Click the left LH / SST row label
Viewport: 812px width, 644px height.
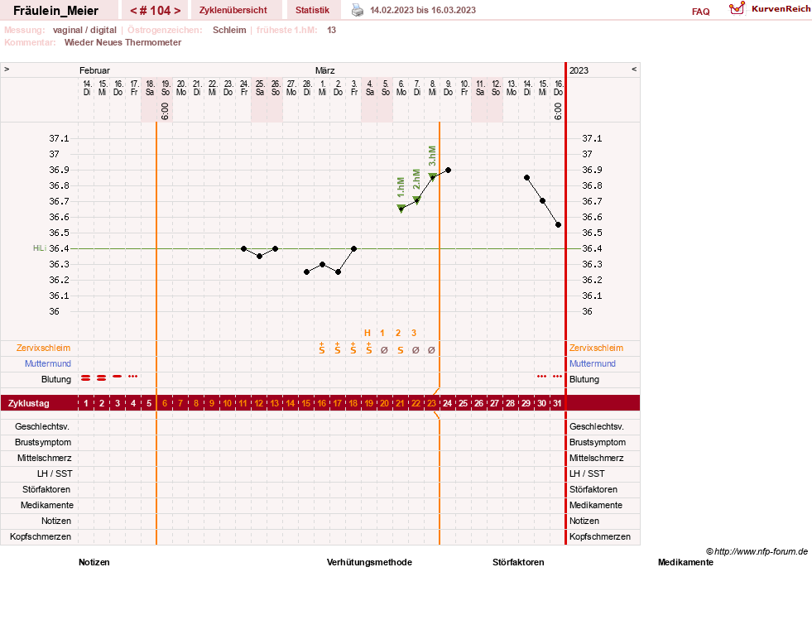(x=55, y=473)
